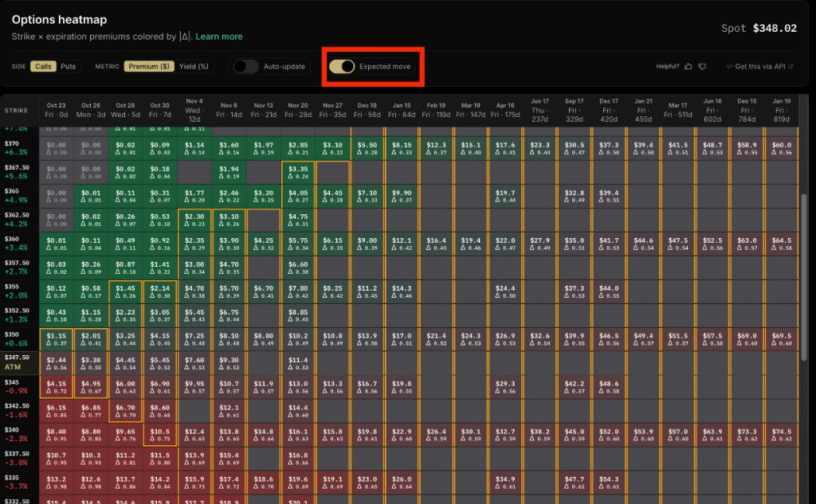The height and width of the screenshot is (504, 816).
Task: Select the Mar 19 Fri 147d column header
Action: (x=470, y=110)
